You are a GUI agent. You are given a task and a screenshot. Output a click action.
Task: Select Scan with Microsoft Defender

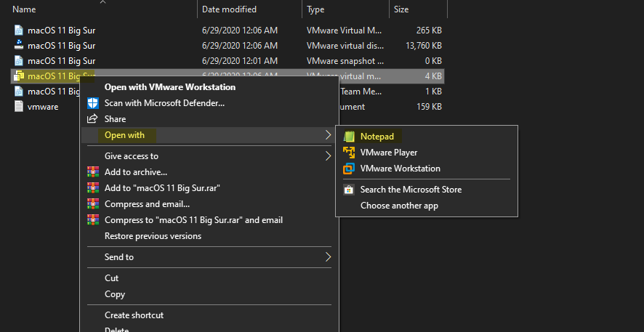165,103
